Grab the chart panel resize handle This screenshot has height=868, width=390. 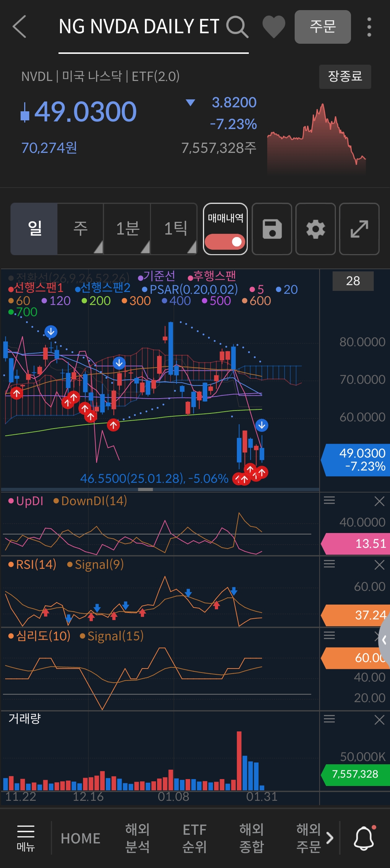[x=146, y=490]
